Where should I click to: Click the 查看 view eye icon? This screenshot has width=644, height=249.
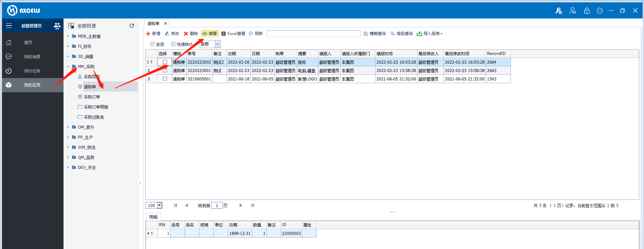coord(205,34)
